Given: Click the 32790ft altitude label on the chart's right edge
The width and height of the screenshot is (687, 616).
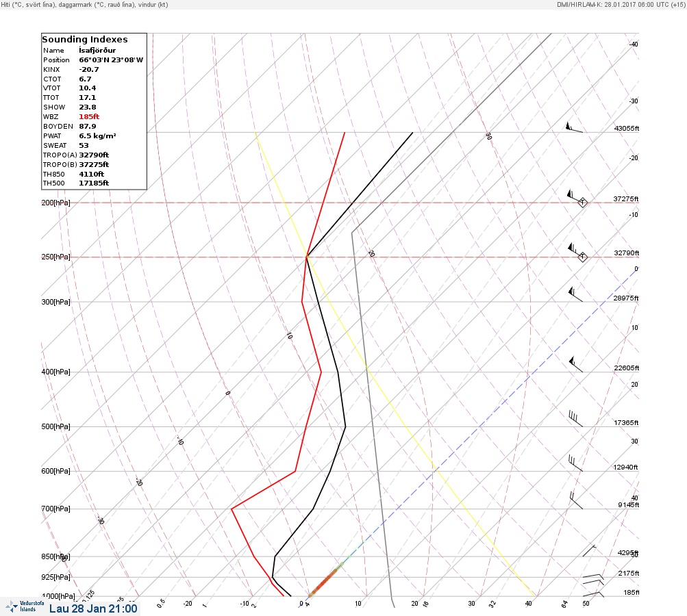Looking at the screenshot, I should click(x=626, y=253).
